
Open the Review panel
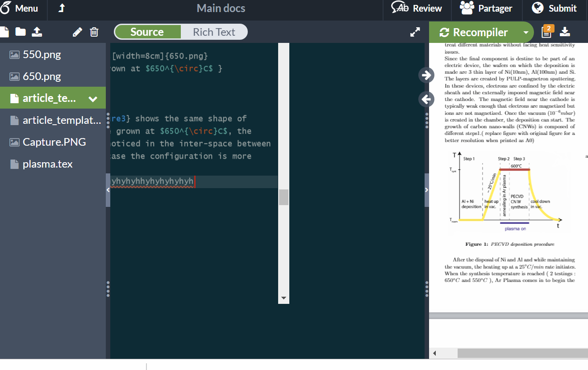[417, 8]
